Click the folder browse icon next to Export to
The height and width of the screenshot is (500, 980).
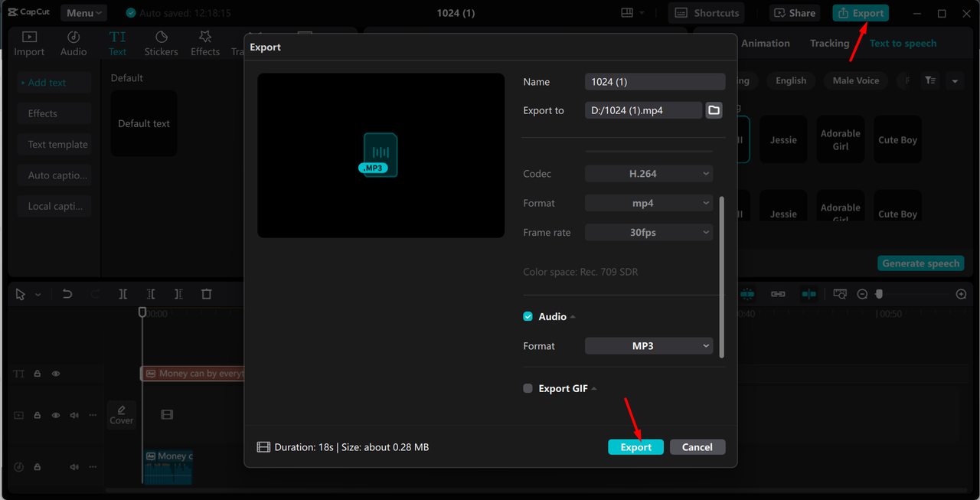pos(714,110)
